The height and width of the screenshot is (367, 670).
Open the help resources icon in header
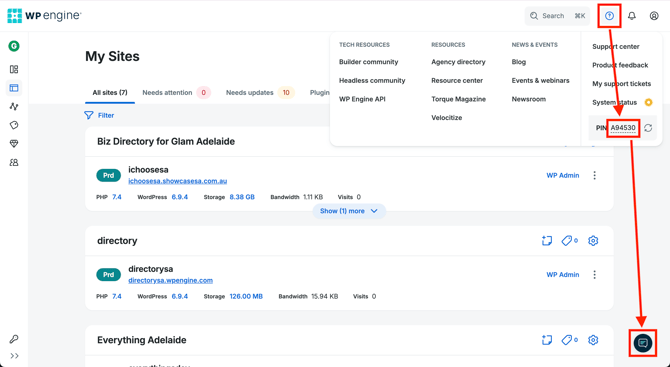(609, 16)
